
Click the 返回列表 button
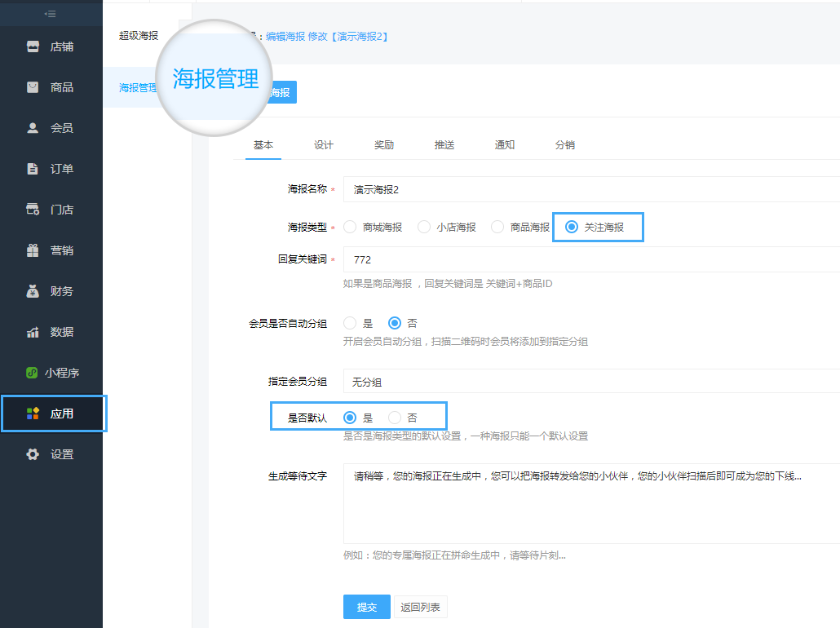[x=421, y=607]
